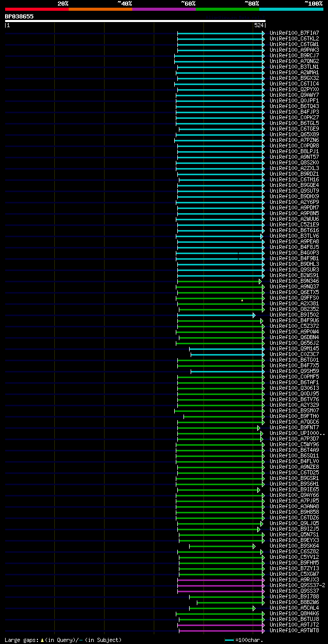Select the UniRef100_B4G0P3 label
This screenshot has height=644, width=328.
pyautogui.click(x=294, y=253)
